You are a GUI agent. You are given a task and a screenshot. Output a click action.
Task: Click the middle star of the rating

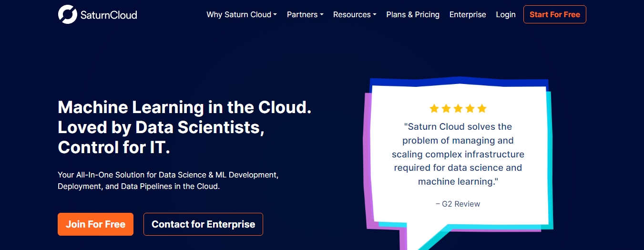tap(458, 109)
